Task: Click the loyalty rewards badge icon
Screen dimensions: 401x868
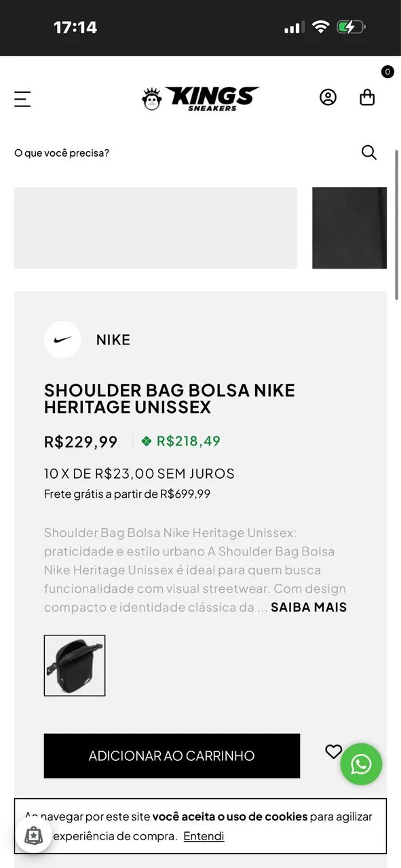Action: click(x=34, y=835)
